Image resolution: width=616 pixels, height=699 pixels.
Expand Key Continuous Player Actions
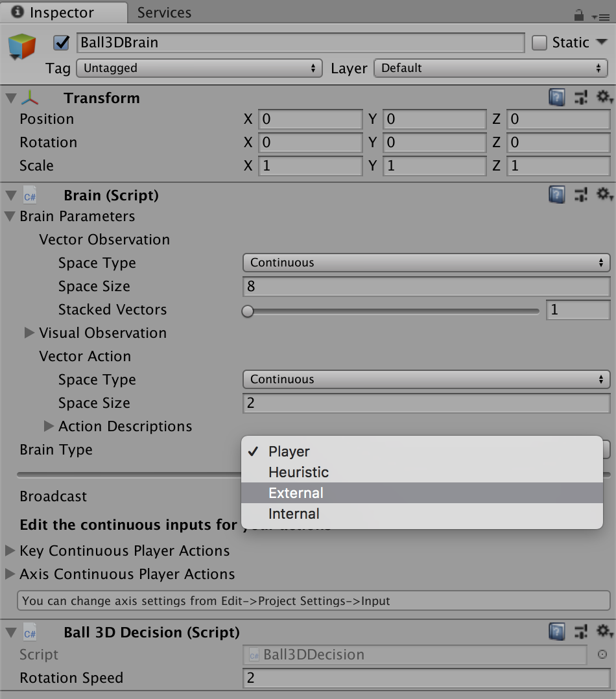(10, 551)
